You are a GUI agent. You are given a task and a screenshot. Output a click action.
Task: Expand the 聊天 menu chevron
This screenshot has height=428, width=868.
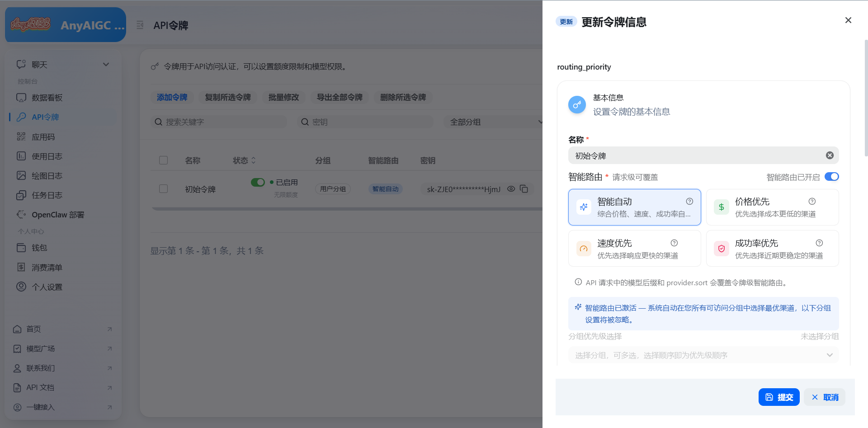106,64
